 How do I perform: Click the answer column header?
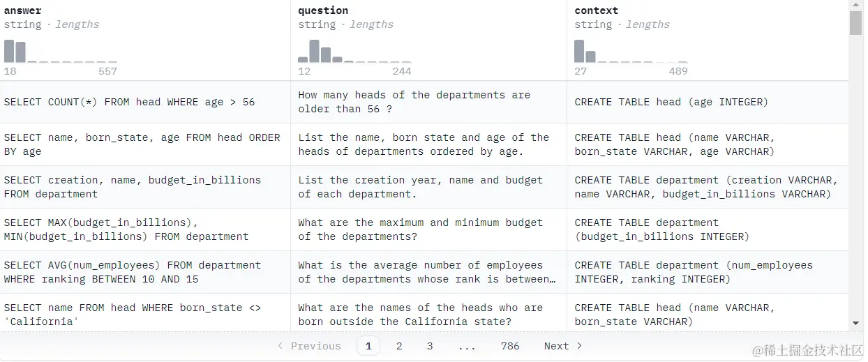[22, 10]
